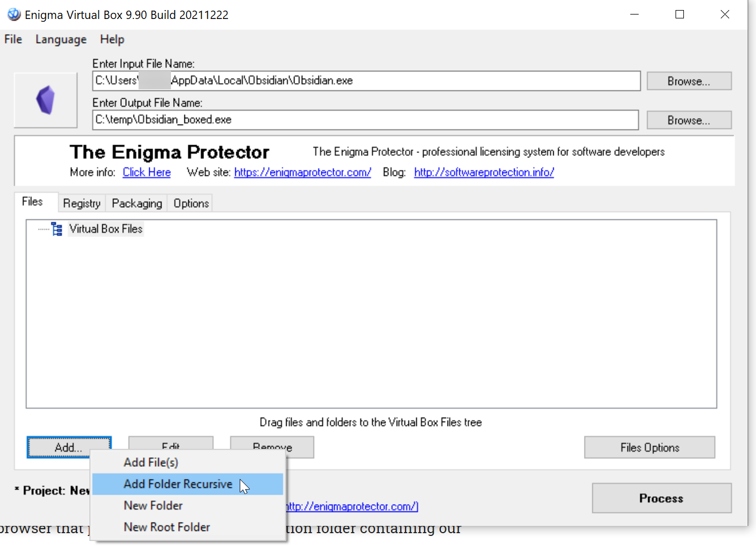
Task: Open Files Options
Action: click(650, 448)
